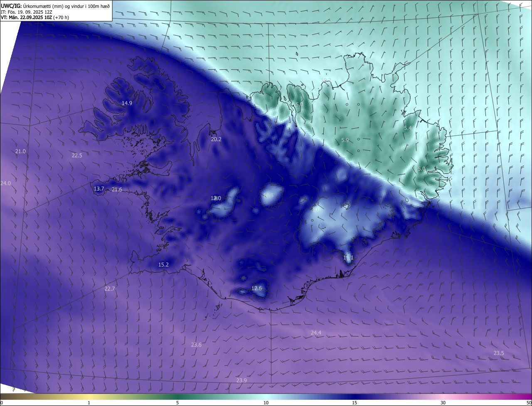532x406 pixels.
Task: Click the colour scale tick label 10
Action: 266,403
